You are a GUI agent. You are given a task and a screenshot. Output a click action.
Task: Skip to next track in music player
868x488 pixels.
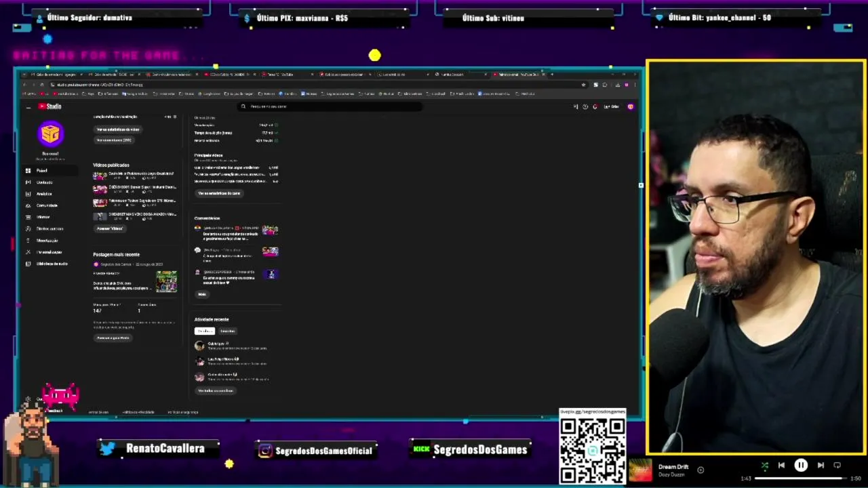tap(821, 466)
